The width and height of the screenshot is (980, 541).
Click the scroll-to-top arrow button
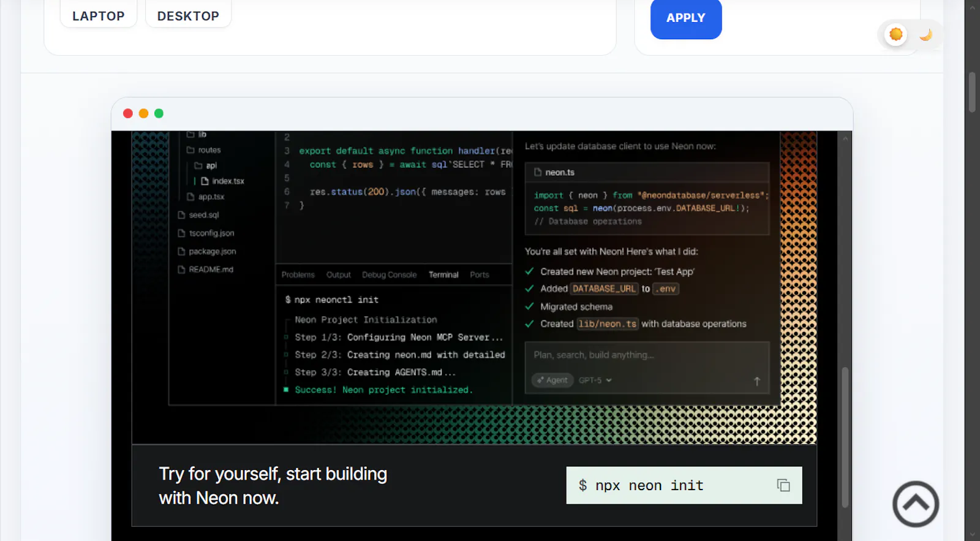pyautogui.click(x=916, y=504)
